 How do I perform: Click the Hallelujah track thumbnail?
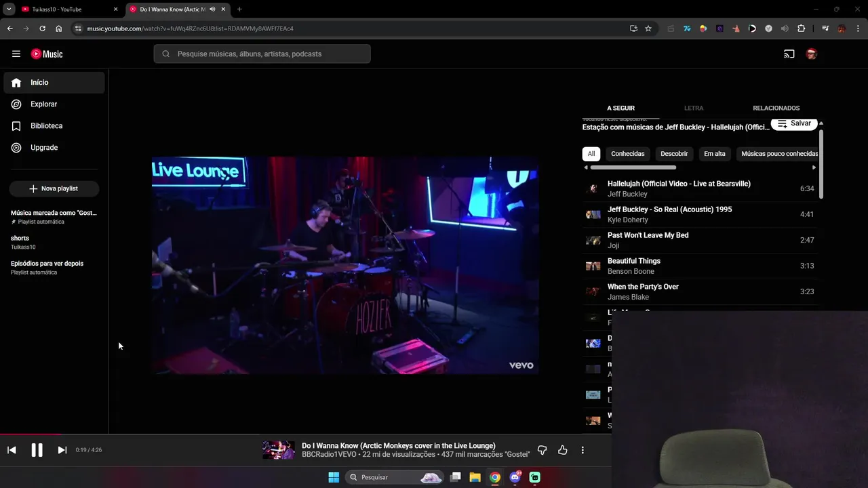pos(593,188)
